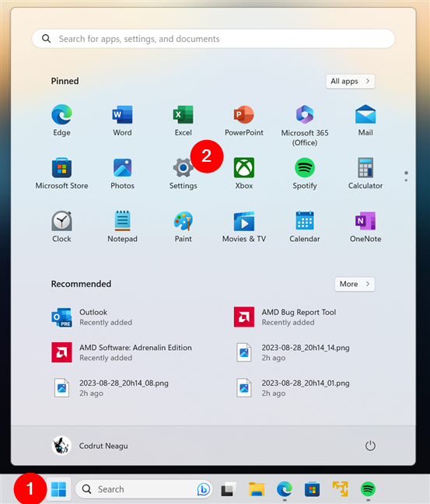Open Microsoft Store from pinned apps
Image resolution: width=430 pixels, height=504 pixels.
click(61, 174)
